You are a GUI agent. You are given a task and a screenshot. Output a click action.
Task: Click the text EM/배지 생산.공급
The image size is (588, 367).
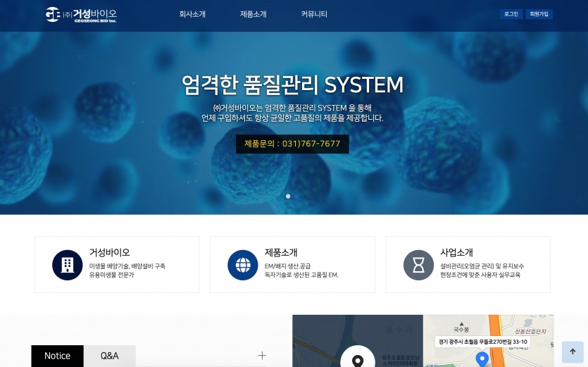[287, 266]
